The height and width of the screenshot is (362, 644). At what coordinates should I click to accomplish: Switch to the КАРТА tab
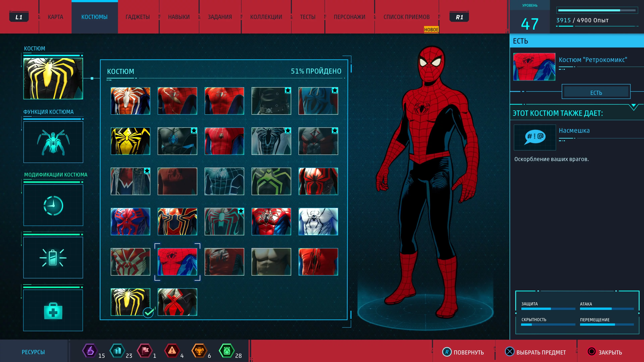click(x=55, y=17)
